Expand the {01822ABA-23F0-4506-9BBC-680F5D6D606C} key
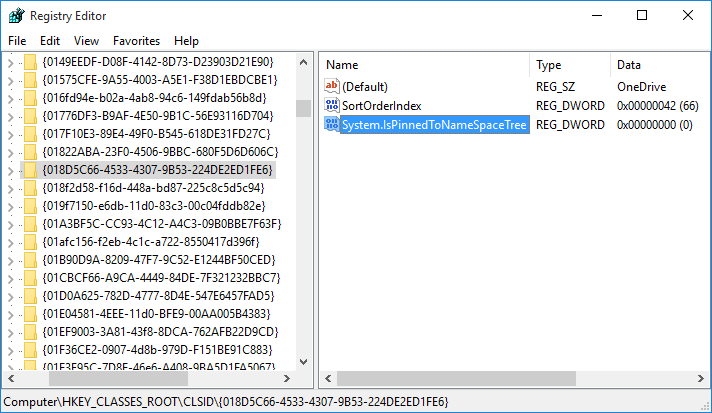The width and height of the screenshot is (712, 413). point(11,153)
